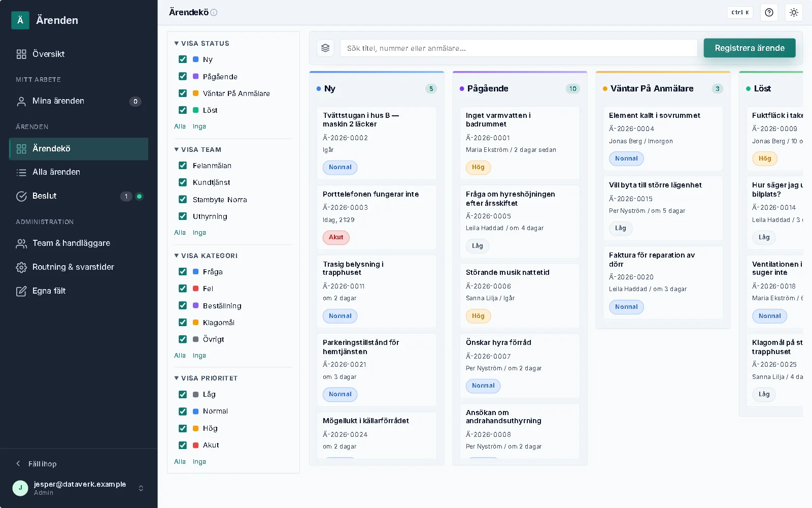Go to Ärendekö in sidebar
Image resolution: width=812 pixels, height=508 pixels.
pos(79,149)
